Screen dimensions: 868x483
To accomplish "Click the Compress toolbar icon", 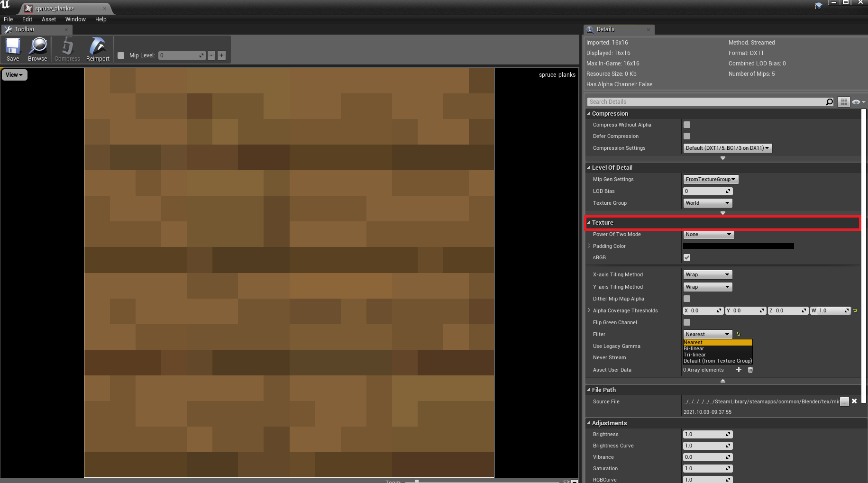I will 67,49.
